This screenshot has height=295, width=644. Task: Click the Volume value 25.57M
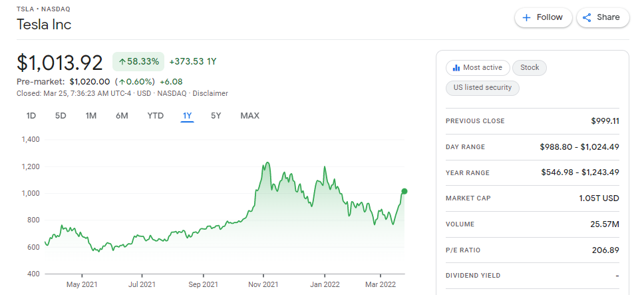pyautogui.click(x=606, y=224)
